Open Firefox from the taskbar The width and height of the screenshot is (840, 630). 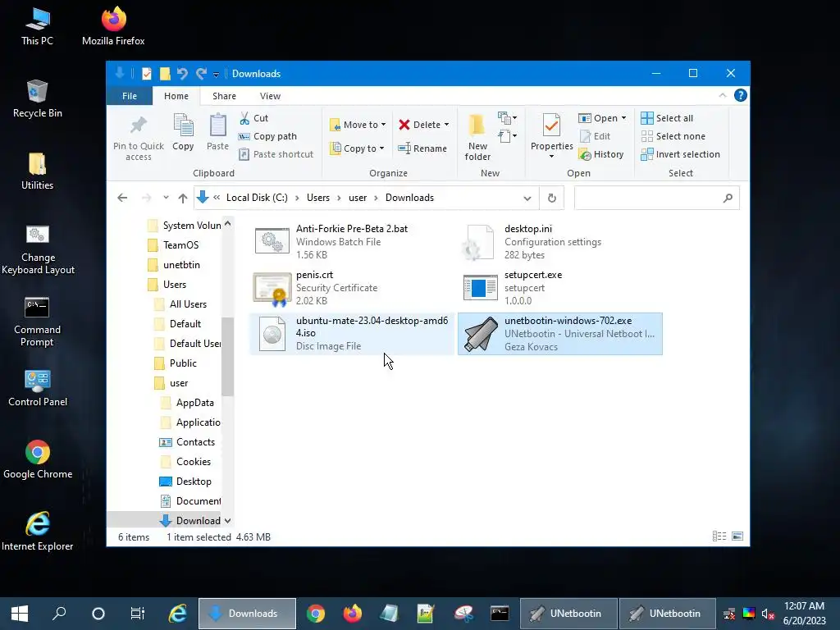[x=352, y=614]
